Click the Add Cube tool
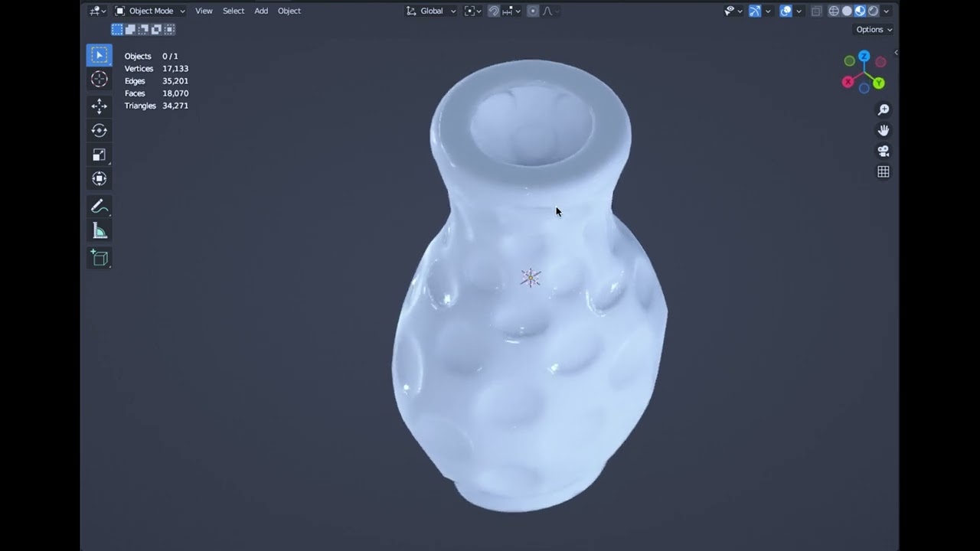Screen dimensions: 980x551 pyautogui.click(x=99, y=258)
